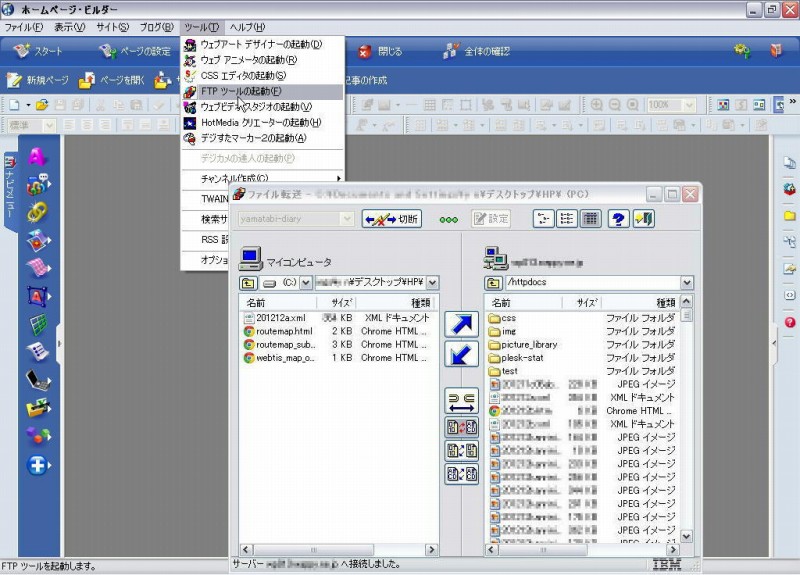This screenshot has width=800, height=575.
Task: Click the 閉じる button in blue bar
Action: point(380,51)
